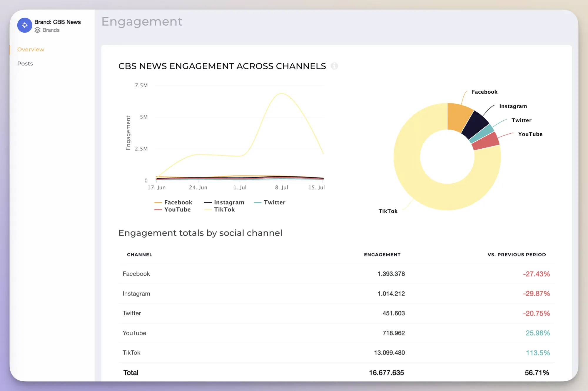Click the TikTok label beside donut chart
This screenshot has height=391, width=588.
[388, 211]
